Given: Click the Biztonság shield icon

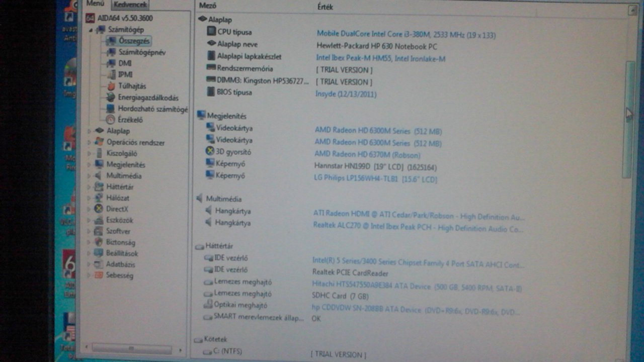Looking at the screenshot, I should [99, 242].
